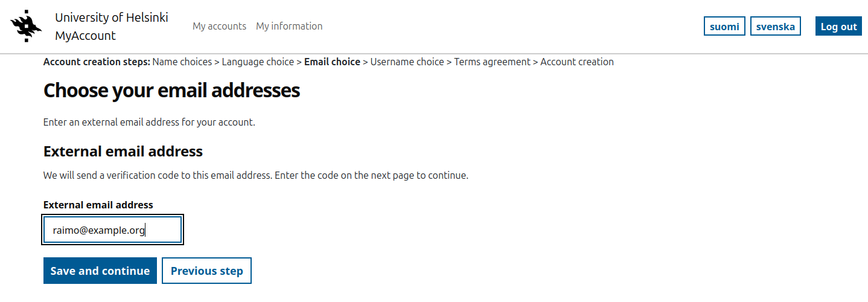
Task: Click the Name choices step in breadcrumb
Action: tap(182, 62)
